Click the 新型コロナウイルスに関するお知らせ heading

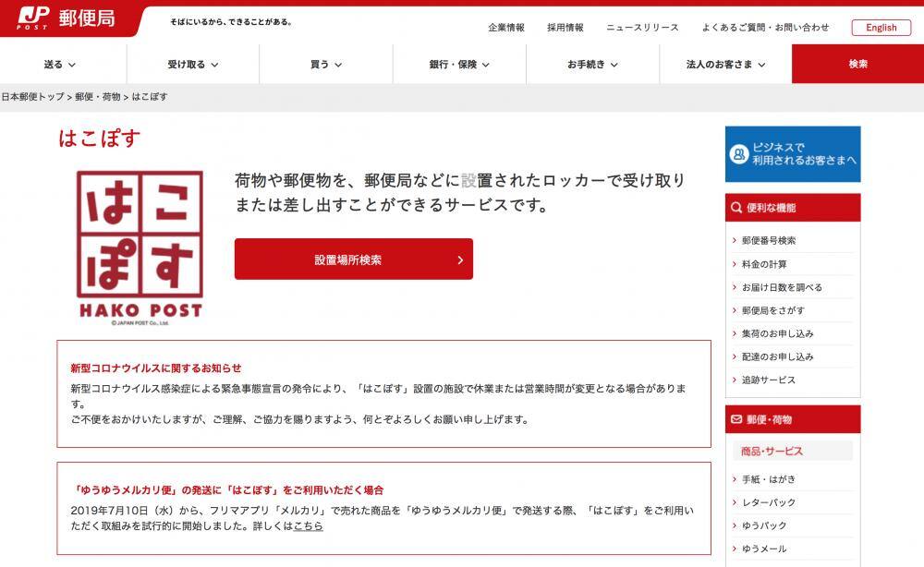point(156,368)
